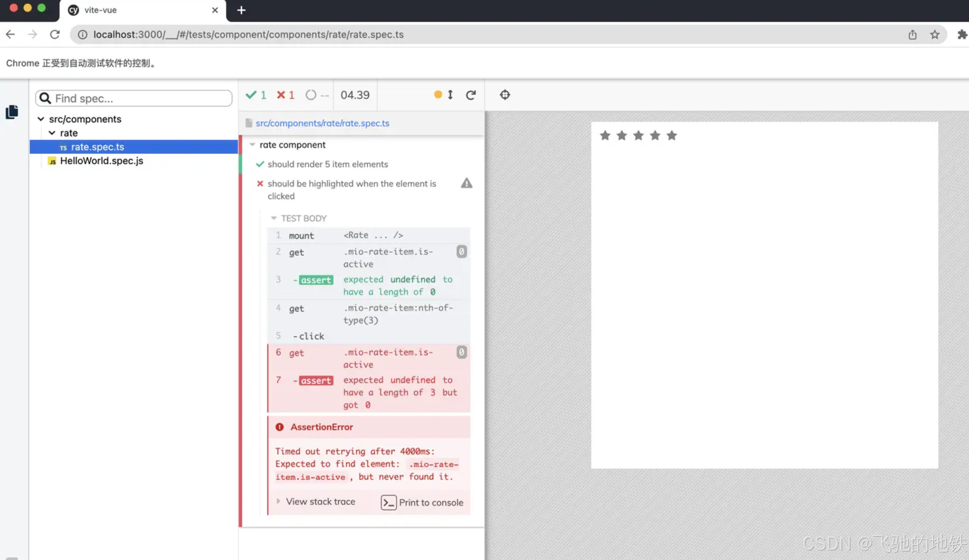Open HelloWorld.spec.js spec file

point(101,161)
